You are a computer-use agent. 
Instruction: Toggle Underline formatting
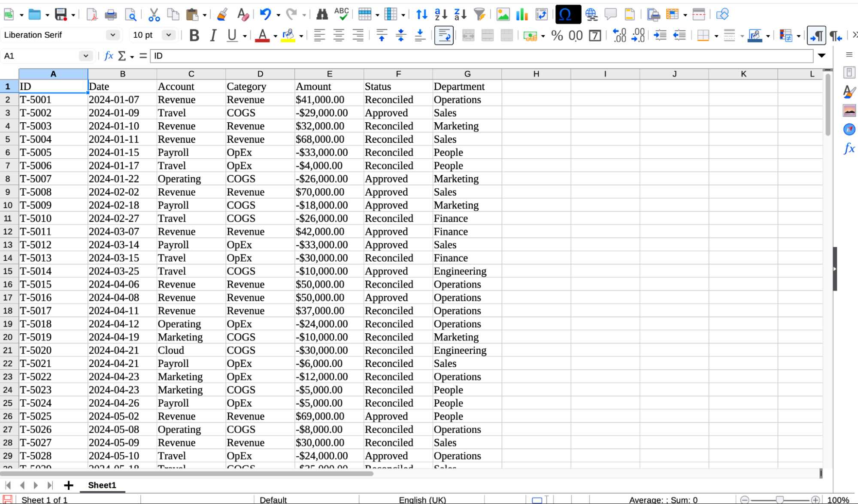pyautogui.click(x=232, y=35)
